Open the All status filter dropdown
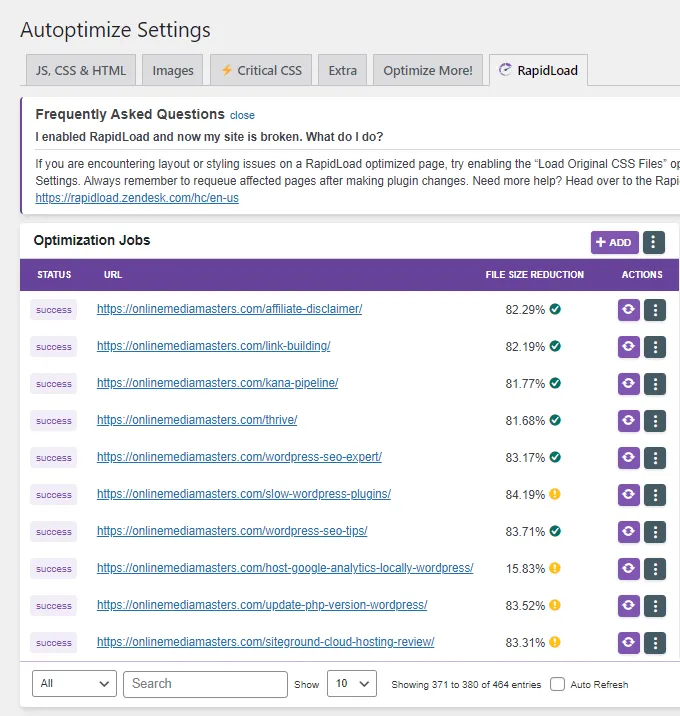Image resolution: width=680 pixels, height=716 pixels. 74,684
